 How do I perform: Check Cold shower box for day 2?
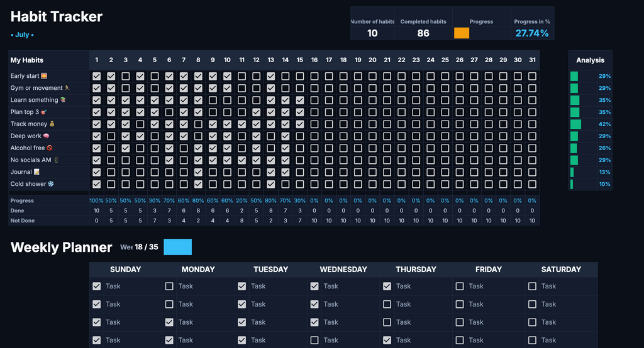point(111,184)
